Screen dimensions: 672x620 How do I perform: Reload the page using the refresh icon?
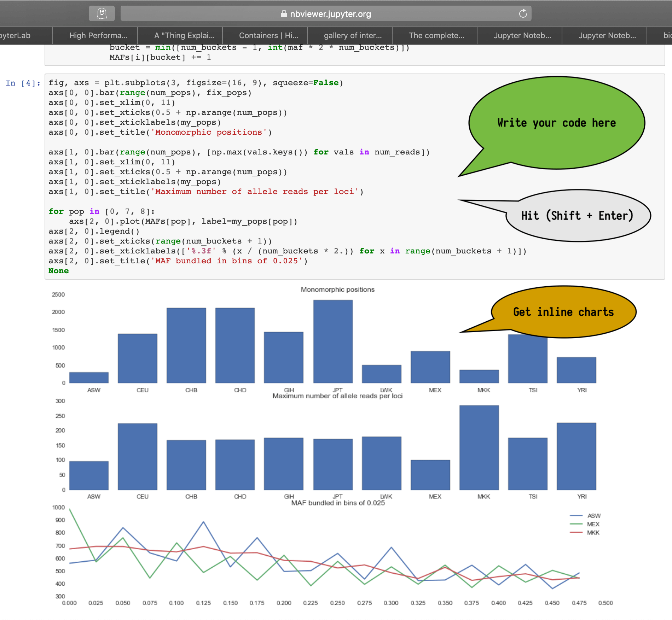click(523, 14)
